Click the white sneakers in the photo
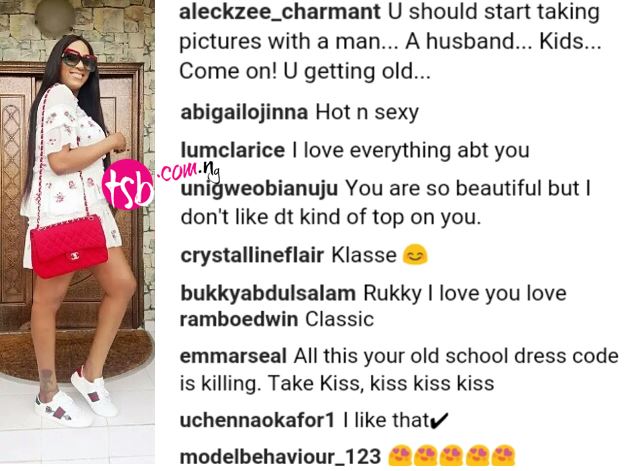Image resolution: width=625 pixels, height=471 pixels. 76,398
